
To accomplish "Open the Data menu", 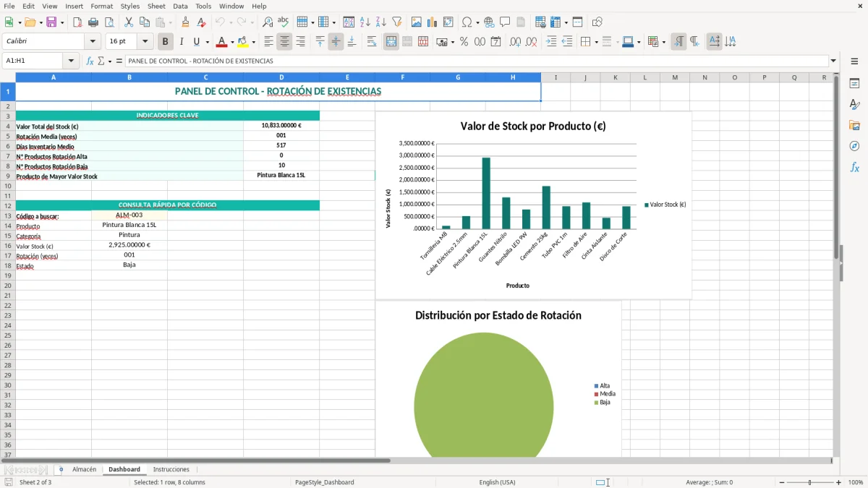I will click(180, 6).
